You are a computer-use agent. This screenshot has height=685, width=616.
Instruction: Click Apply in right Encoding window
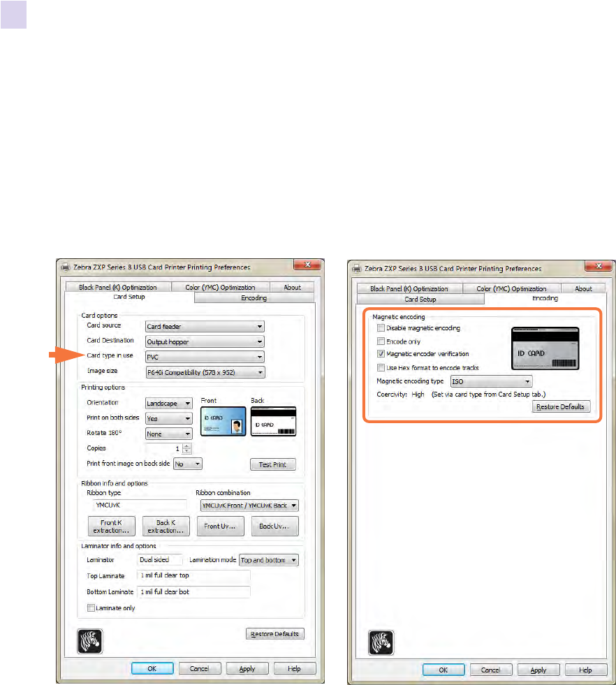[538, 670]
